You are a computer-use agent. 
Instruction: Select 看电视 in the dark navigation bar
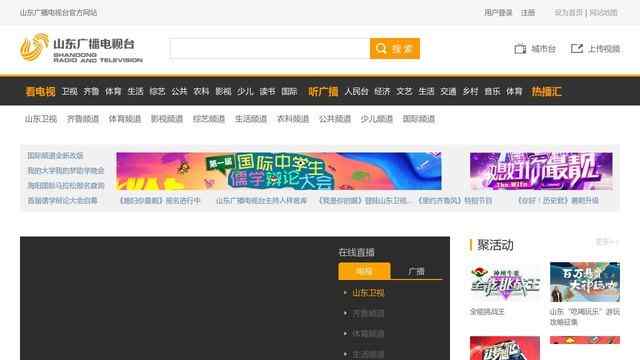(40, 91)
